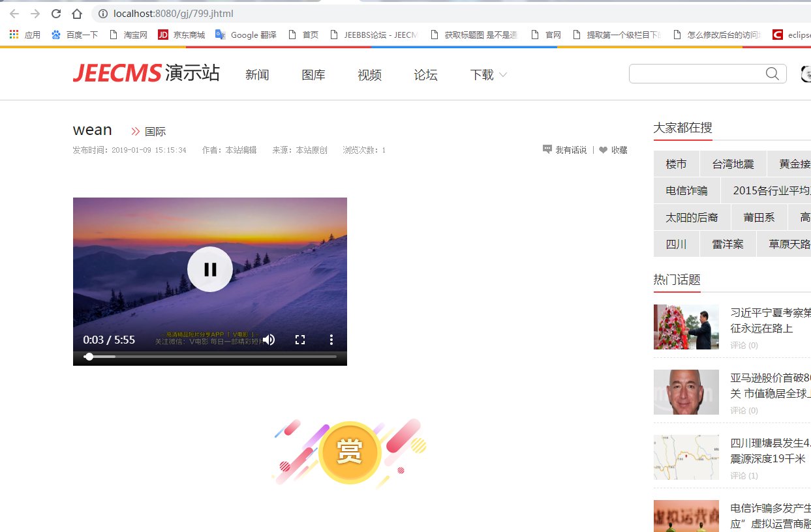
Task: Click the 赏 reward button
Action: 350,452
